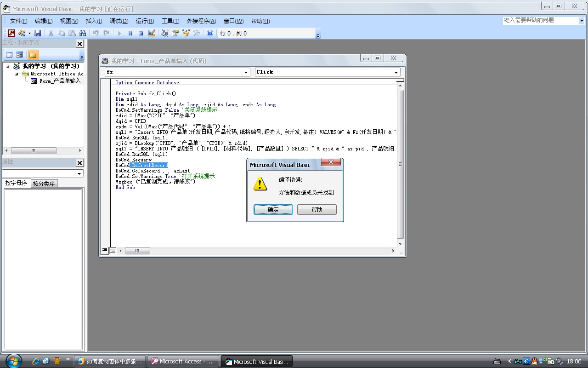
Task: Save the project with the floppy icon
Action: 38,33
